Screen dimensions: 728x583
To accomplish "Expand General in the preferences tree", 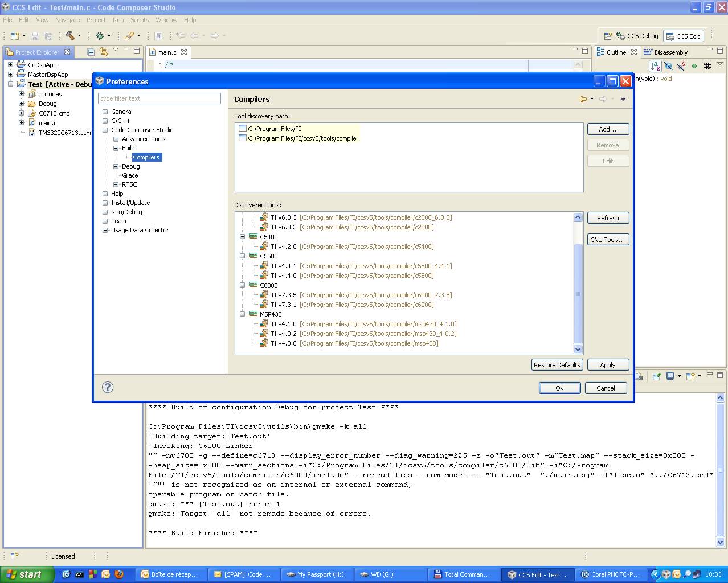I will 105,112.
